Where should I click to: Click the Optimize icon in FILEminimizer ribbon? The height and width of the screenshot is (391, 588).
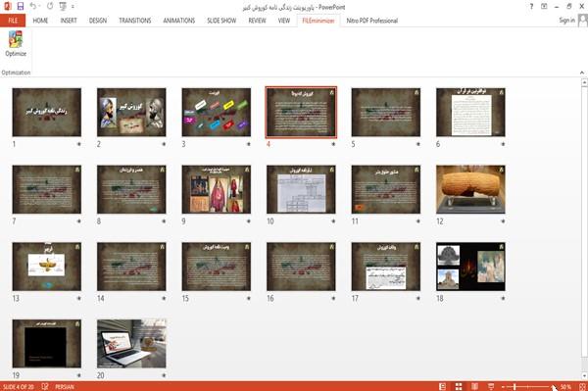(x=16, y=43)
